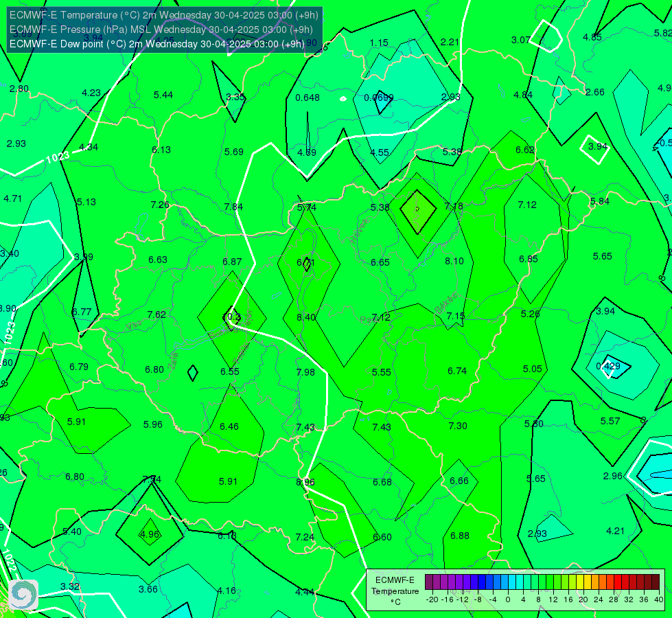Click the 8.96 temperature value
The height and width of the screenshot is (618, 672).
click(305, 482)
